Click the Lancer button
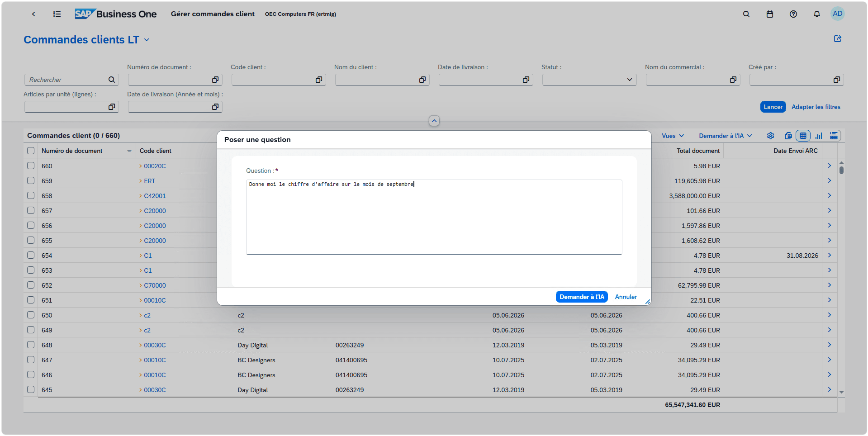Screen dimensions: 868x436 coord(773,107)
